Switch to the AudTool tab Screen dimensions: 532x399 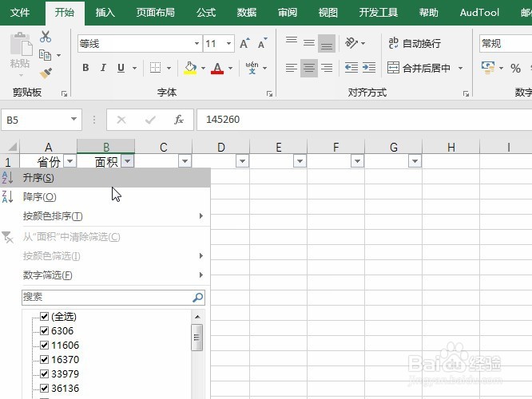click(x=479, y=13)
